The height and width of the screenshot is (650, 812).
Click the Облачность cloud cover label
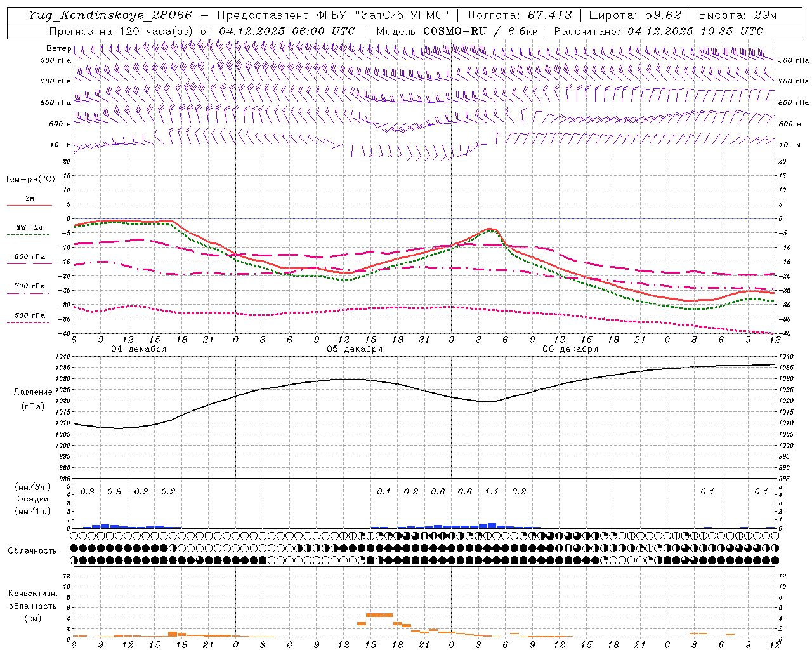[x=32, y=550]
